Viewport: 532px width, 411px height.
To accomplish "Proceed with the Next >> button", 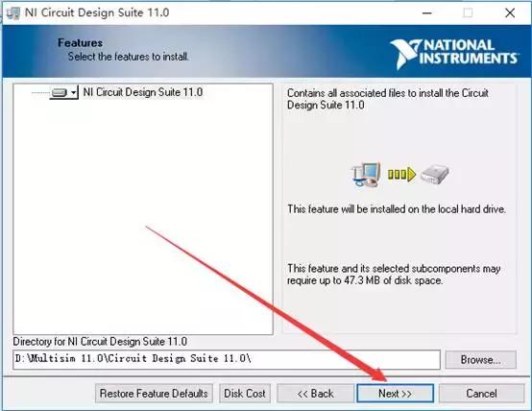I will pos(396,394).
